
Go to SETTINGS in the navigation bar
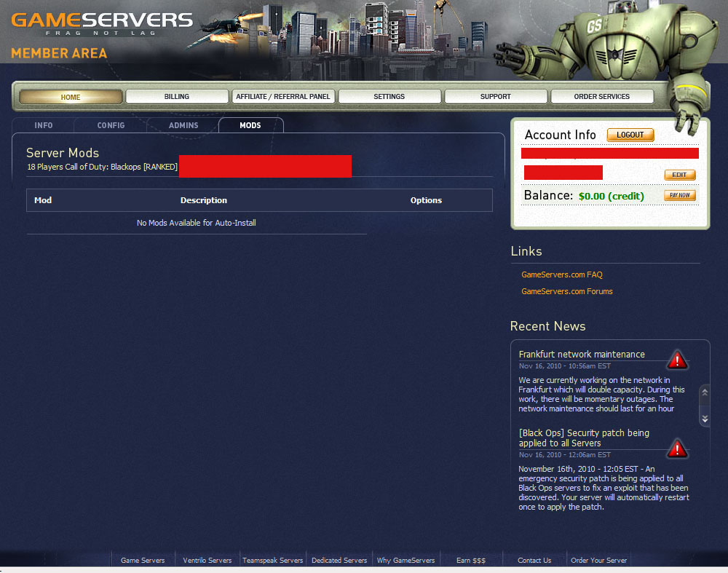[389, 97]
